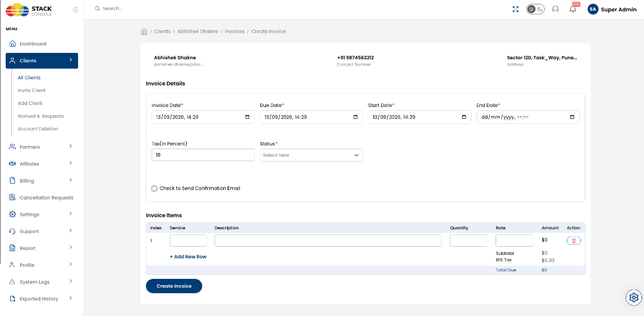Open the Status dropdown
This screenshot has width=644, height=316.
tap(311, 155)
